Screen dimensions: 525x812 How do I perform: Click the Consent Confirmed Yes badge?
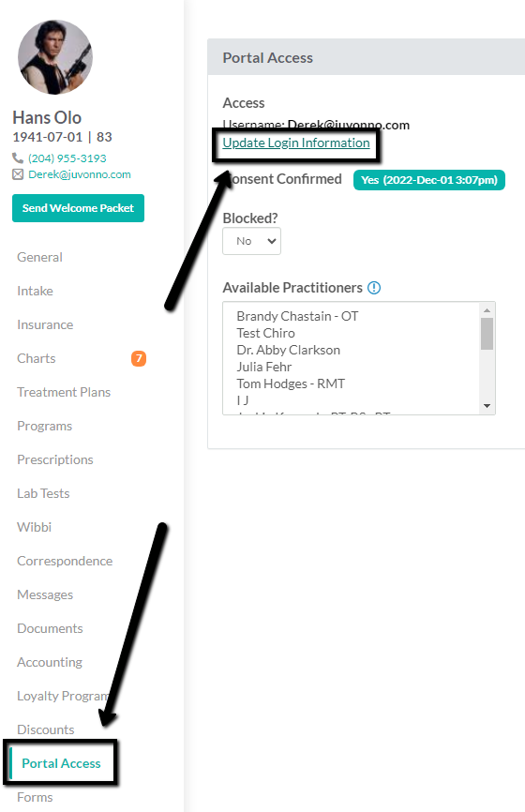click(429, 180)
